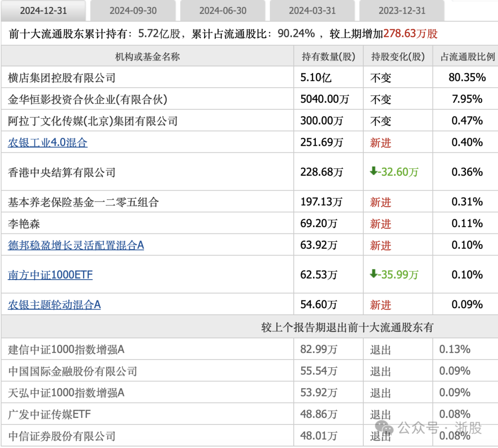Open the 德邦稳盈增长灵活配置混合A fund link
The width and height of the screenshot is (498, 448).
[76, 245]
